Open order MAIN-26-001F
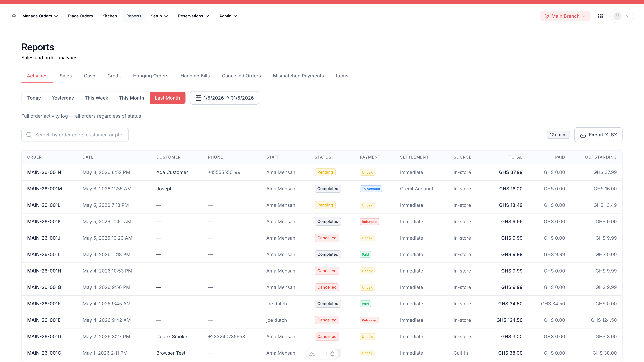This screenshot has width=644, height=362. 44,304
